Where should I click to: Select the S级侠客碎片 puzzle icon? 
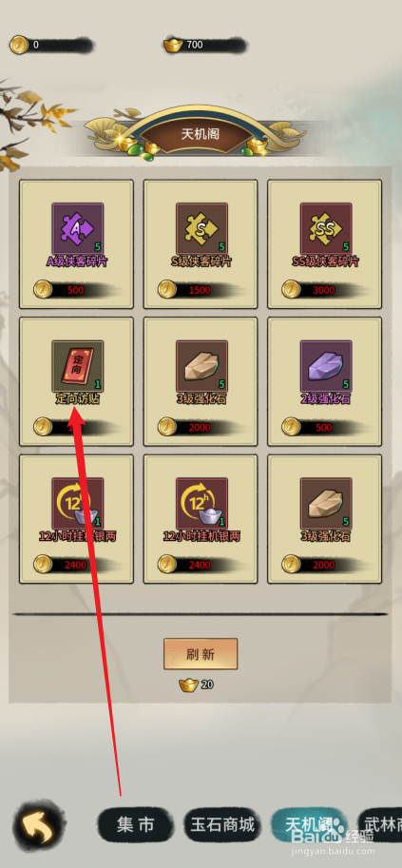tap(201, 228)
